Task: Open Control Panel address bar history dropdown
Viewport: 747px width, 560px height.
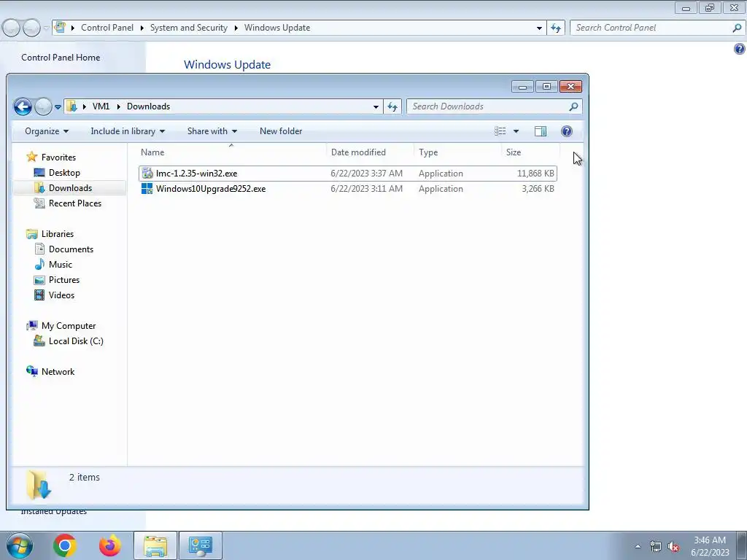Action: tap(539, 28)
